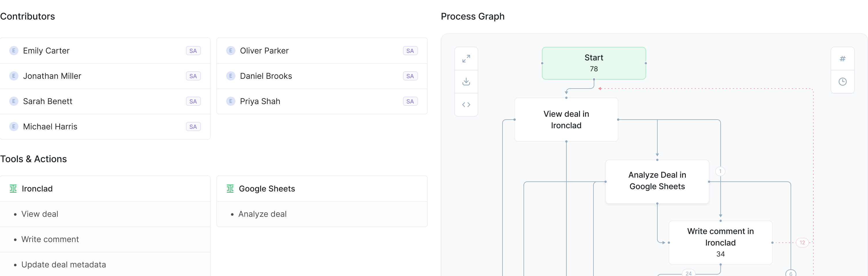Image resolution: width=868 pixels, height=276 pixels.
Task: Click Priya Shah contributor name
Action: click(260, 101)
